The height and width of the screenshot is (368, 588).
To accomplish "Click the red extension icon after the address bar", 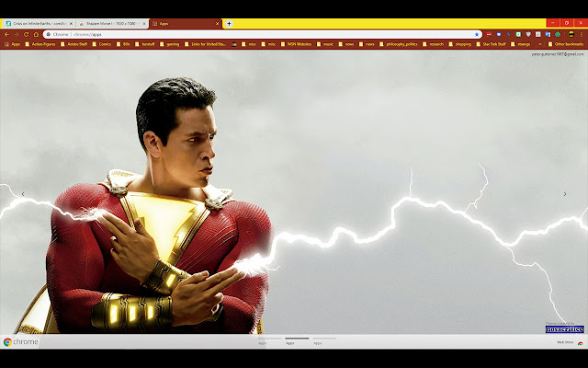I will coord(489,34).
